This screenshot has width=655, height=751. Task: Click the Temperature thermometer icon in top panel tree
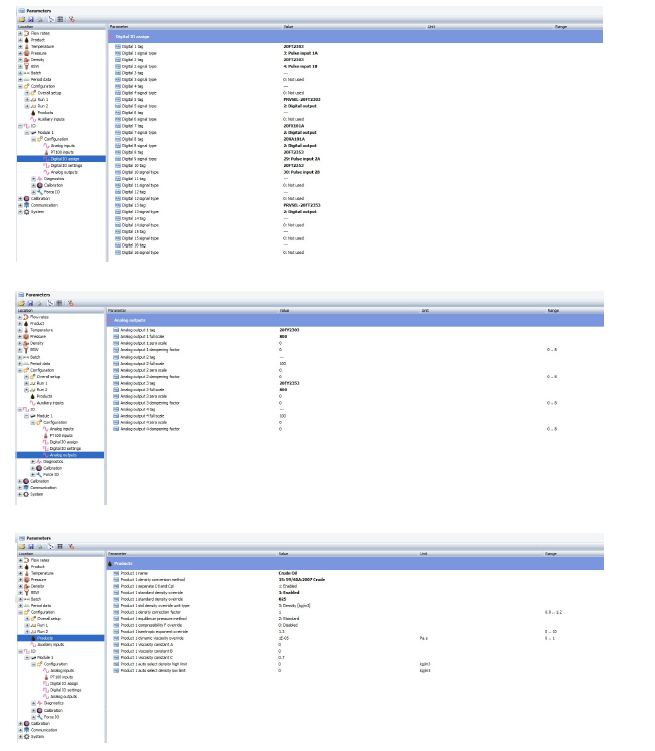click(27, 46)
